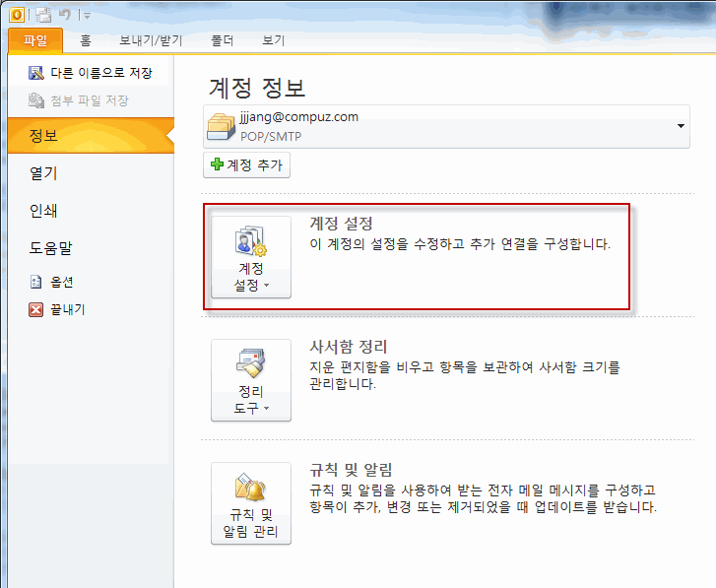Click the 규칙 및 알림 bell icon
Screen dimensions: 716x588
(251, 488)
